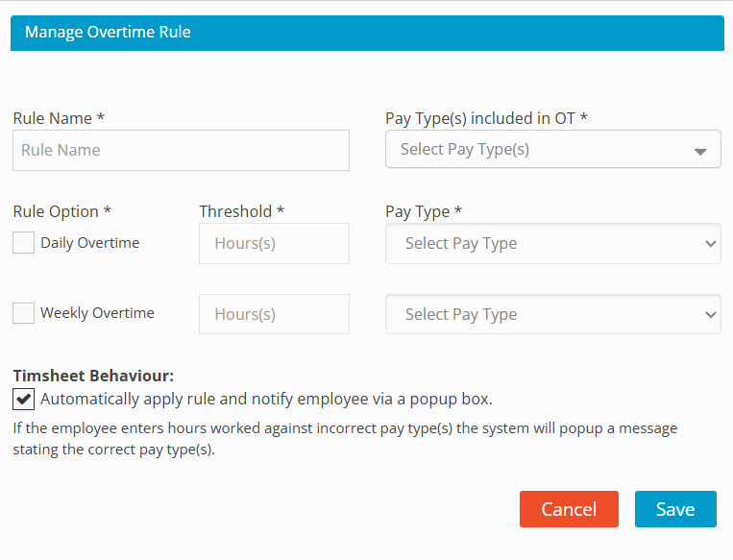Screen dimensions: 733x560
Task: Enable the Daily Overtime checkbox
Action: [x=24, y=244]
